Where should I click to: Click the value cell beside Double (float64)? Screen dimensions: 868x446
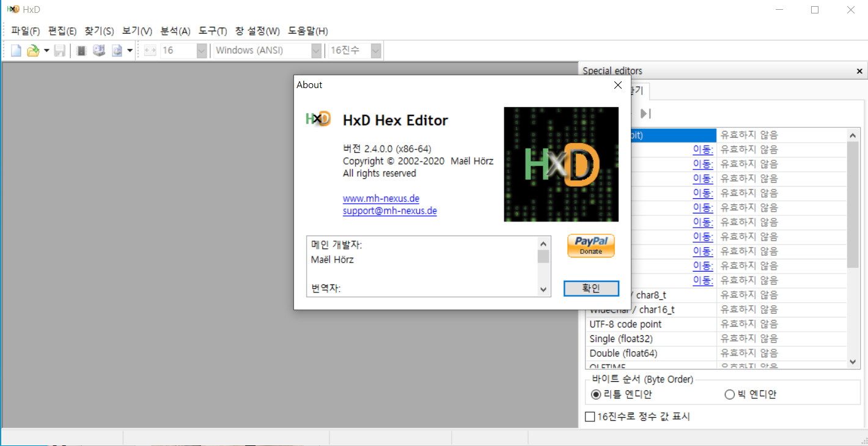[x=782, y=354]
